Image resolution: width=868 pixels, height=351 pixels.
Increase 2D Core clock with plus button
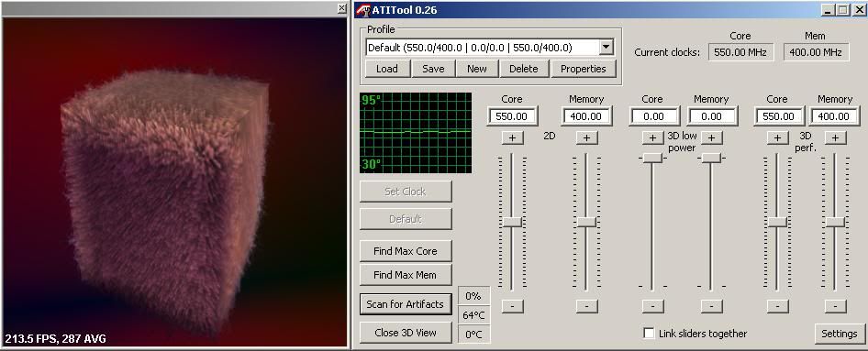tap(513, 137)
